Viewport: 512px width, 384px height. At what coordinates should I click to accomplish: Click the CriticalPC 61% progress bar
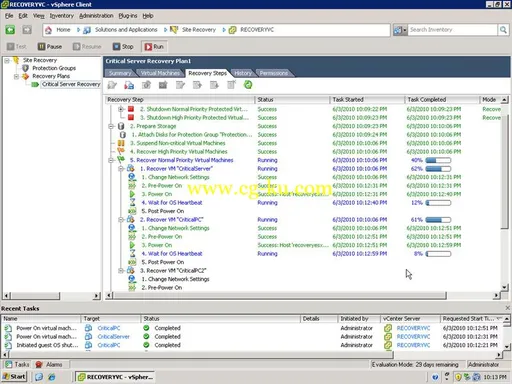coord(438,220)
